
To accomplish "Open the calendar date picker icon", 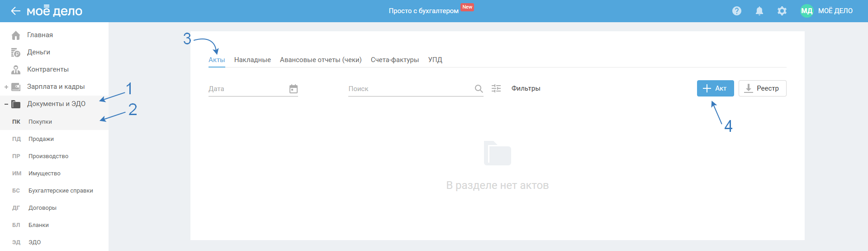I will (x=294, y=89).
